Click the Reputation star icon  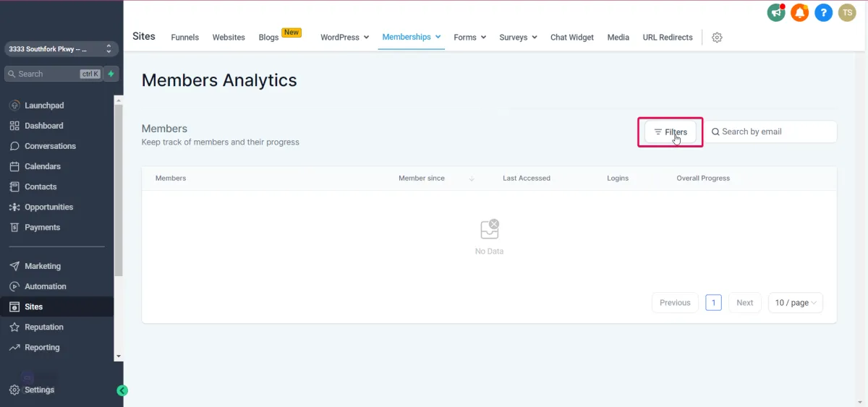click(x=14, y=327)
